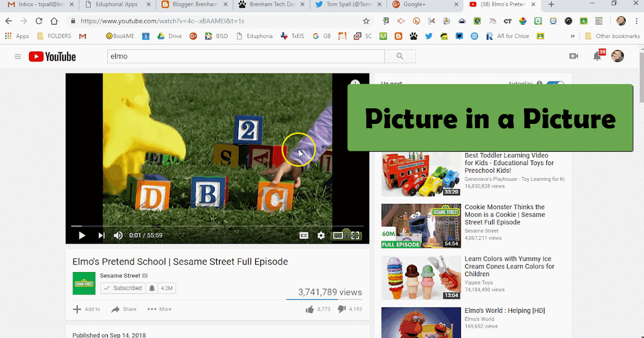
Task: Toggle the channel notification bell beside Subscribed
Action: click(152, 288)
